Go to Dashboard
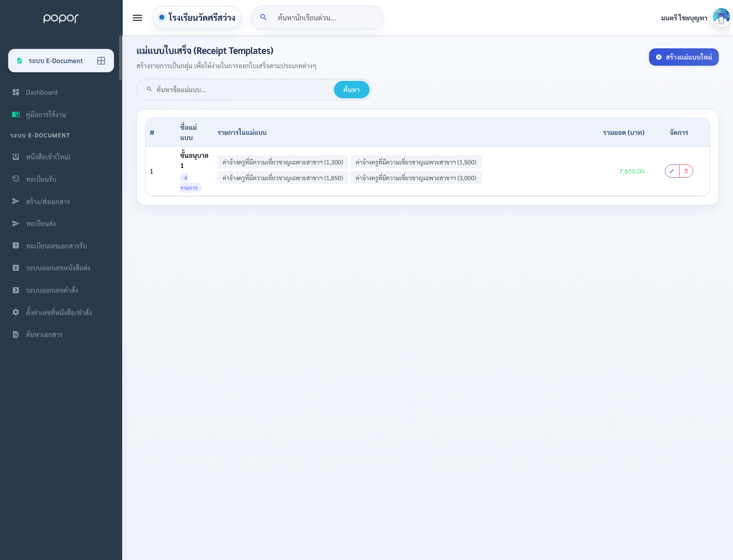Image resolution: width=733 pixels, height=560 pixels. [61, 92]
